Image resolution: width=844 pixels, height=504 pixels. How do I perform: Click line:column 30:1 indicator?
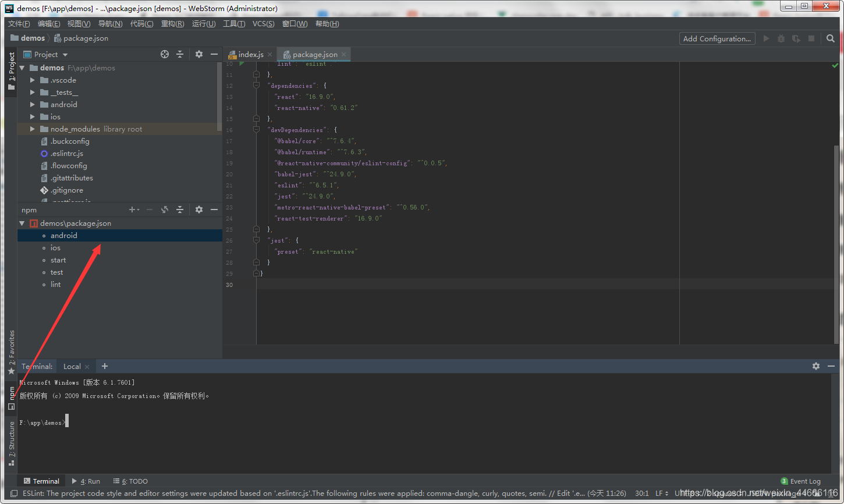(x=642, y=493)
